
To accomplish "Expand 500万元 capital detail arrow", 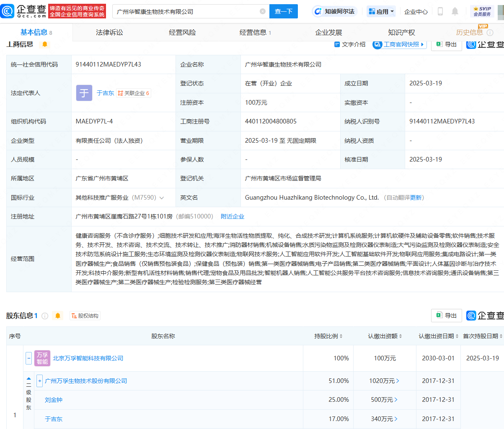I will click(395, 400).
